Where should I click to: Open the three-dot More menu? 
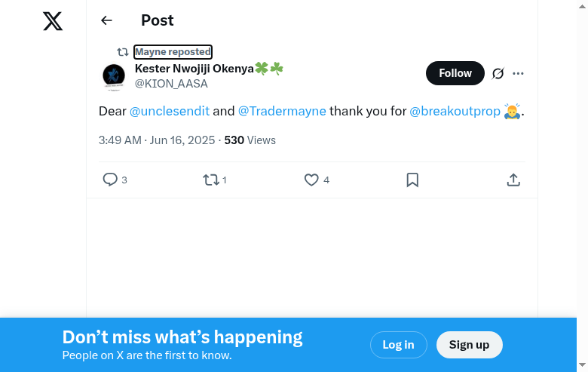518,73
